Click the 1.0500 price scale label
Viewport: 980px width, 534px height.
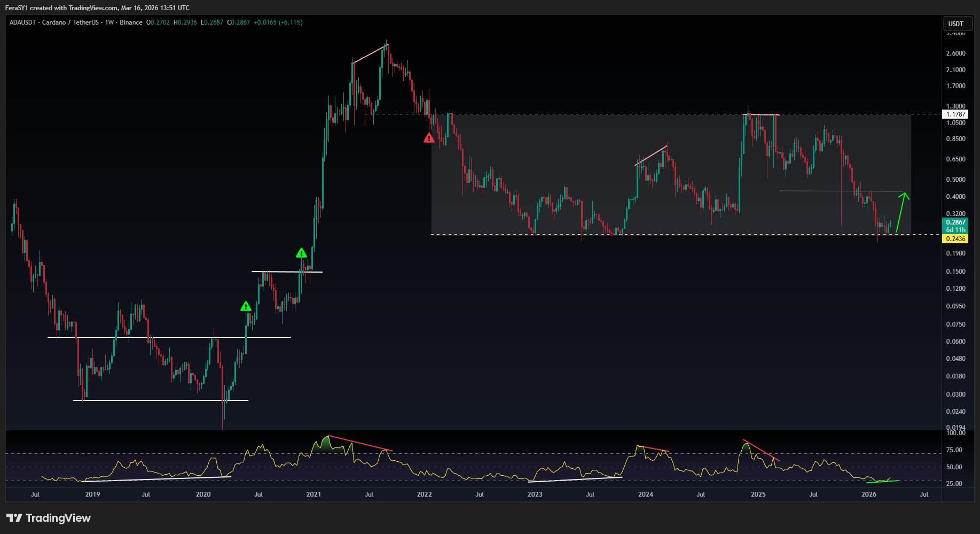click(x=956, y=123)
